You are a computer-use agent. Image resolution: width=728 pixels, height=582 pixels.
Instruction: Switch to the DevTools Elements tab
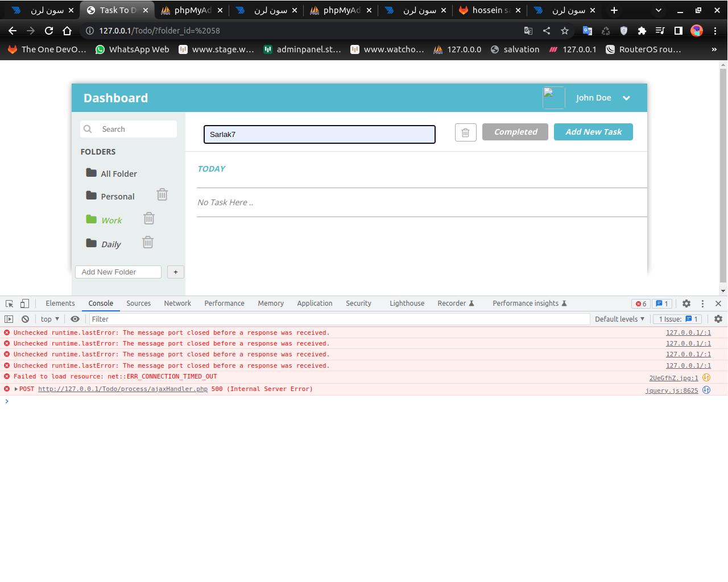[60, 304]
